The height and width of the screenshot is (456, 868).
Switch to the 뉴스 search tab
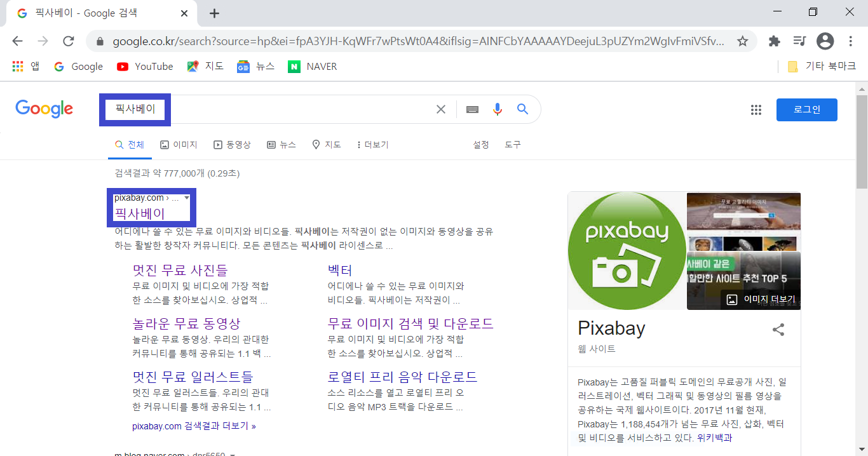[x=281, y=145]
